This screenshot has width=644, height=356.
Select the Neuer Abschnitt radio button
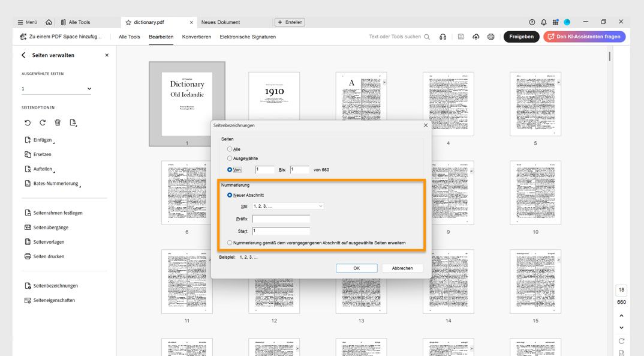230,195
